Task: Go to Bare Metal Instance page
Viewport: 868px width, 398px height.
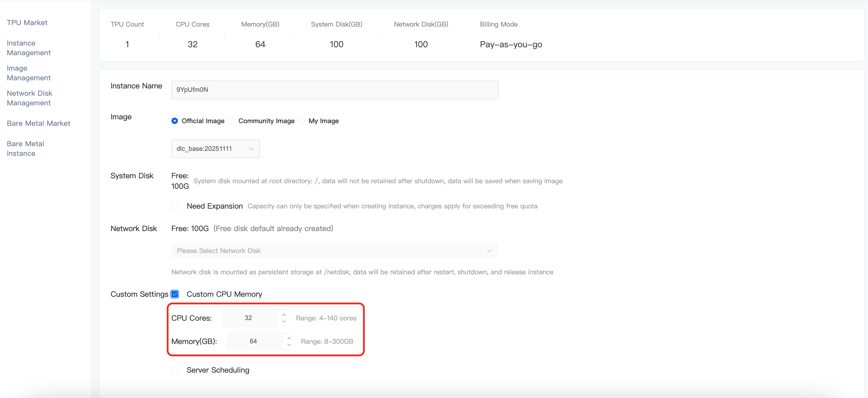Action: [x=25, y=149]
